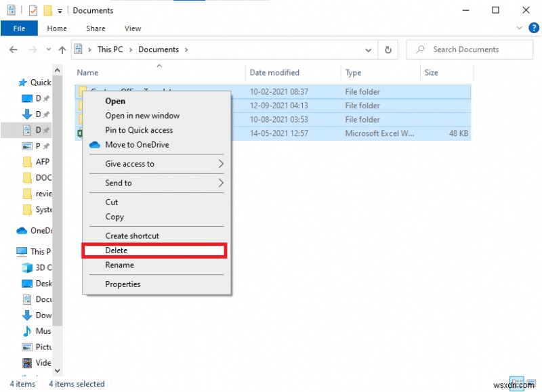Expand the chevron after Documents in the path
542x392 pixels.
point(186,49)
